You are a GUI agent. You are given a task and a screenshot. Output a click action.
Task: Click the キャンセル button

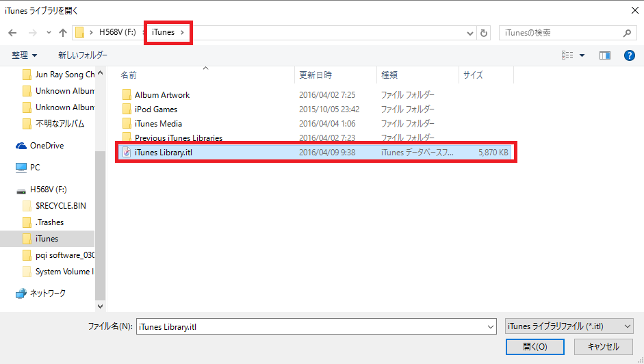coord(603,347)
